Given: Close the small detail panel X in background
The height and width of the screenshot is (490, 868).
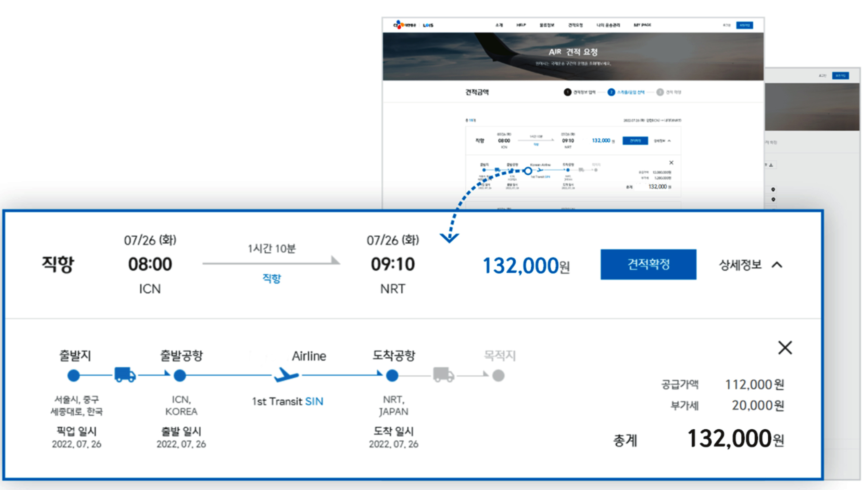Looking at the screenshot, I should coord(671,163).
